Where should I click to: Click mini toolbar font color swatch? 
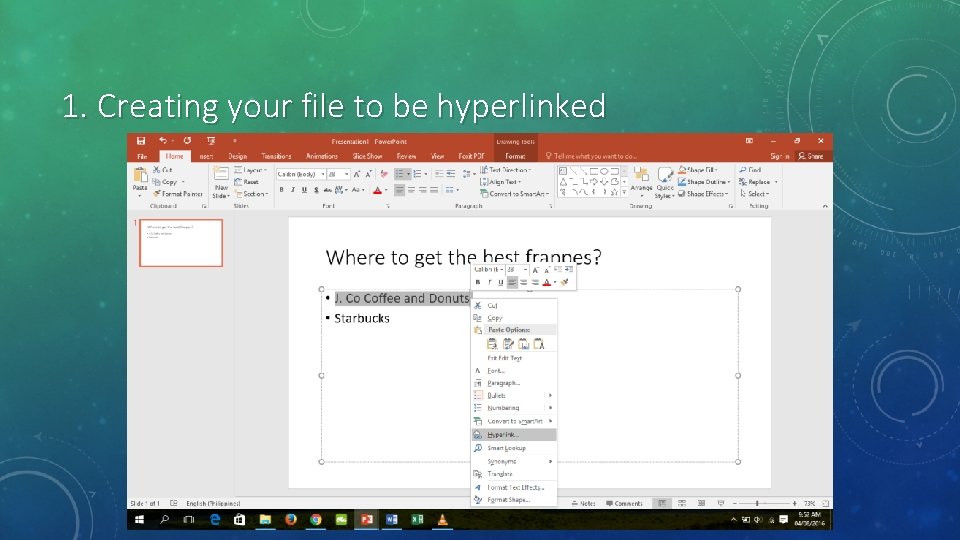pyautogui.click(x=547, y=282)
